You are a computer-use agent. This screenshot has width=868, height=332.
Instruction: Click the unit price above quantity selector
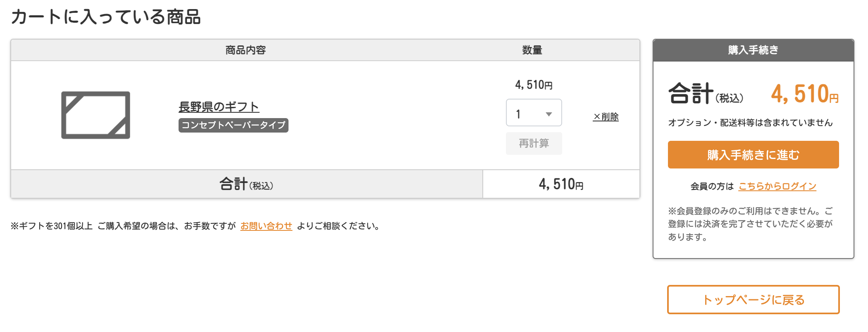[x=533, y=85]
